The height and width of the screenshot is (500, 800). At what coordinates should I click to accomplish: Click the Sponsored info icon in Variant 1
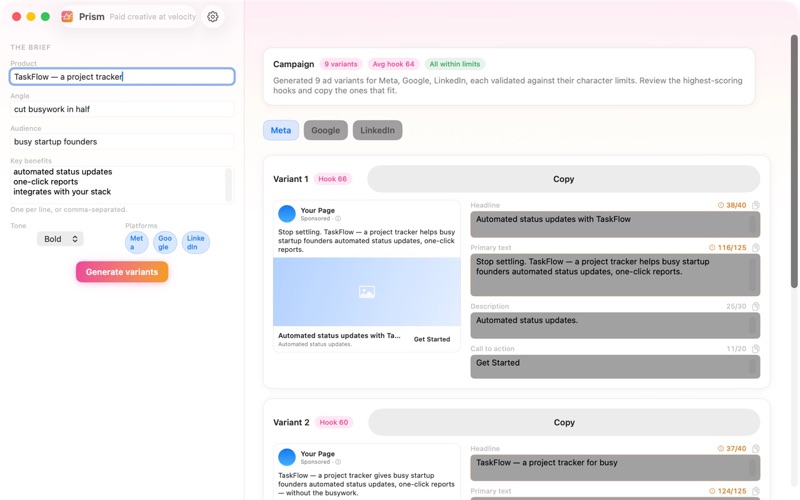coord(338,218)
